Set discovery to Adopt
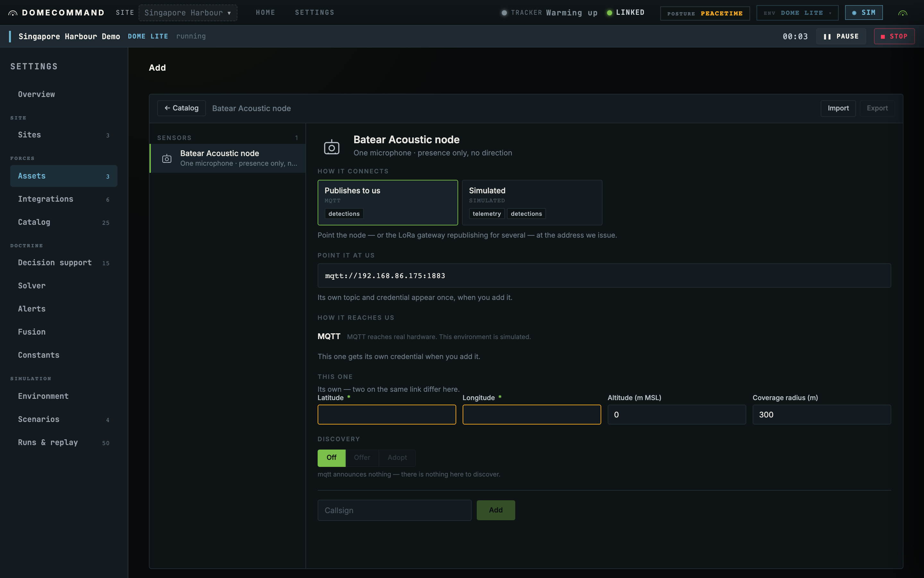Viewport: 924px width, 578px height. click(x=397, y=458)
